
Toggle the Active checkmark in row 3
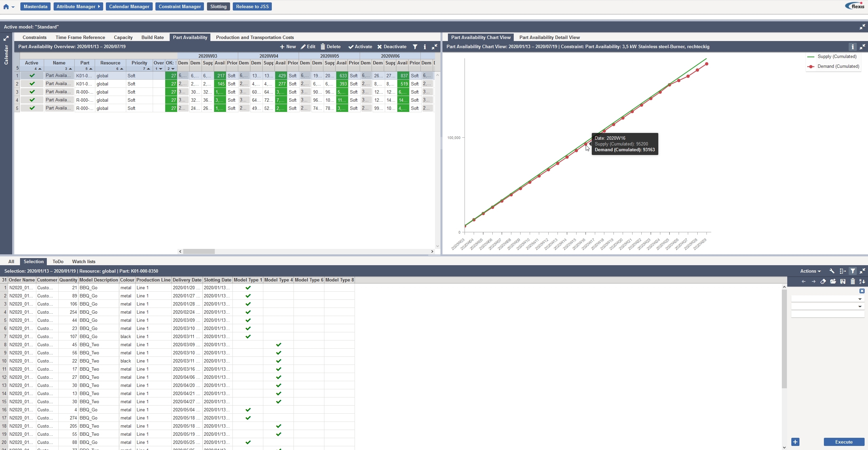(x=32, y=92)
